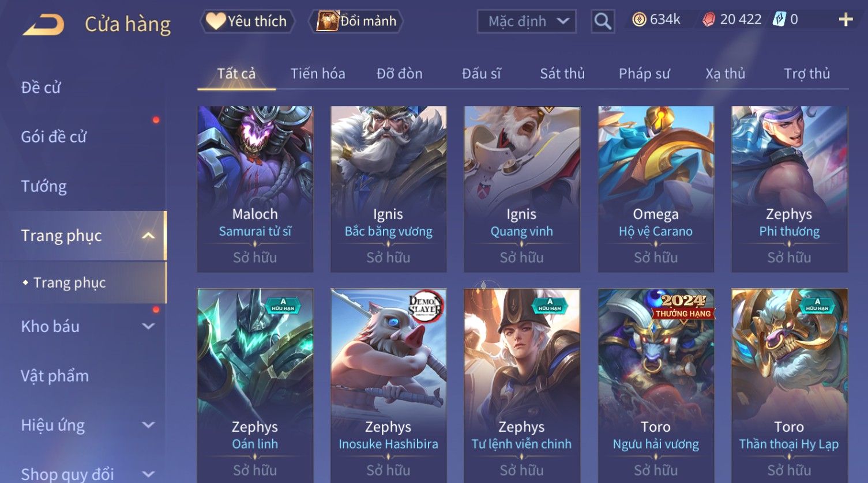This screenshot has width=868, height=483.
Task: Open Đổi mảnh fragment exchange chest
Action: click(356, 21)
